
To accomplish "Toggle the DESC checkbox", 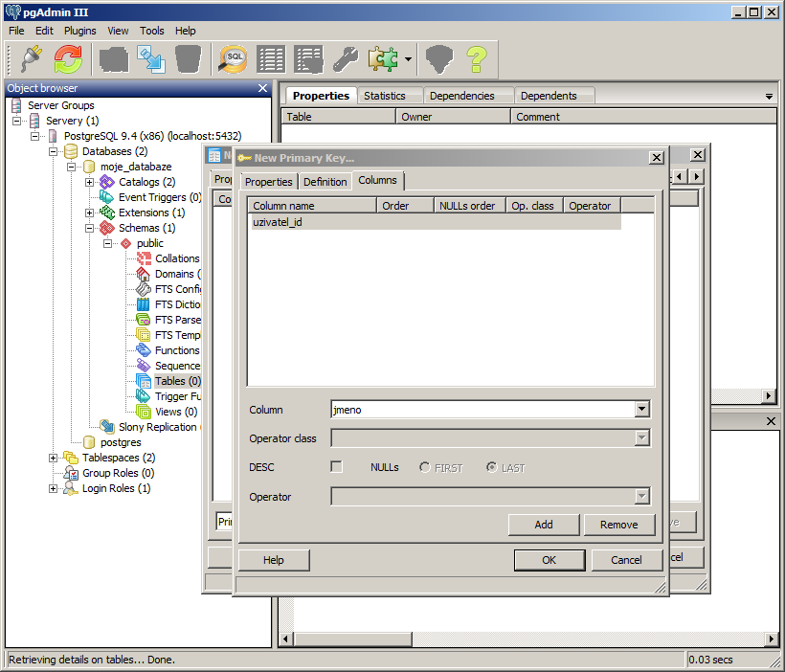I will coord(336,467).
